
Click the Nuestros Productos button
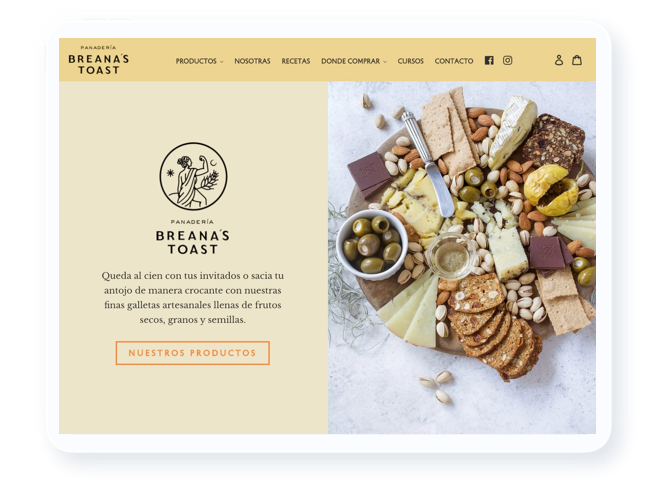point(193,353)
